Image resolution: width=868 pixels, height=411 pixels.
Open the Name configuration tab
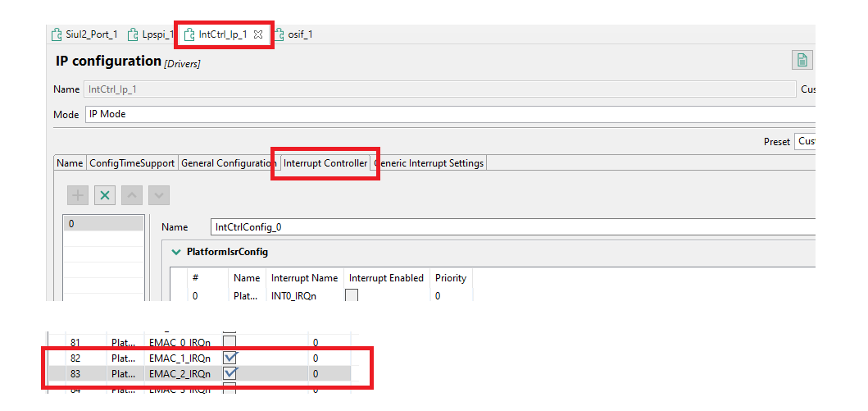click(x=70, y=163)
